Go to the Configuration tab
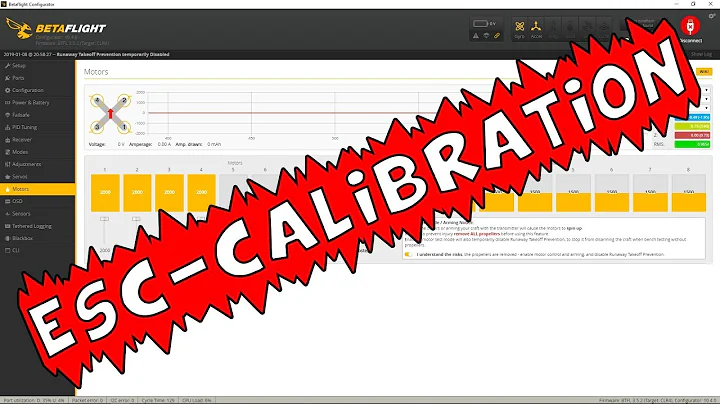This screenshot has height=404, width=720. point(37,90)
